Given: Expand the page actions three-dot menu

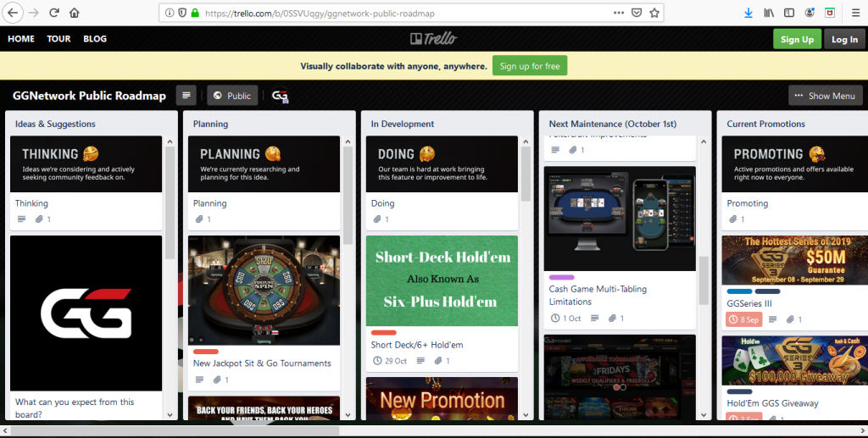Looking at the screenshot, I should (x=619, y=13).
